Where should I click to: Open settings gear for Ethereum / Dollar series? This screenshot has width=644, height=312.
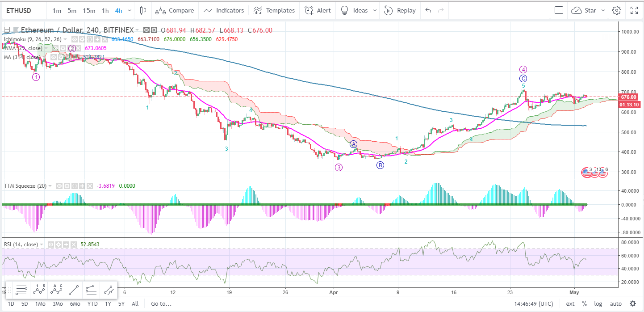[x=154, y=30]
